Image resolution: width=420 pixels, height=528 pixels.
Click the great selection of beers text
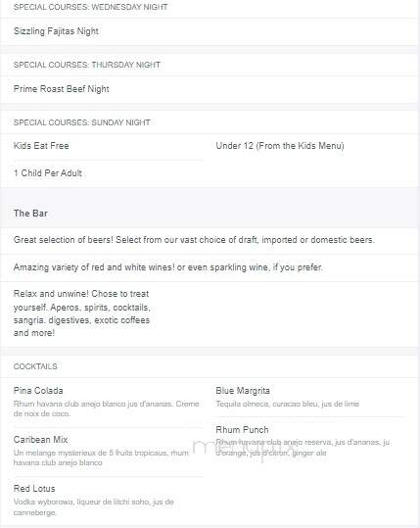(194, 240)
